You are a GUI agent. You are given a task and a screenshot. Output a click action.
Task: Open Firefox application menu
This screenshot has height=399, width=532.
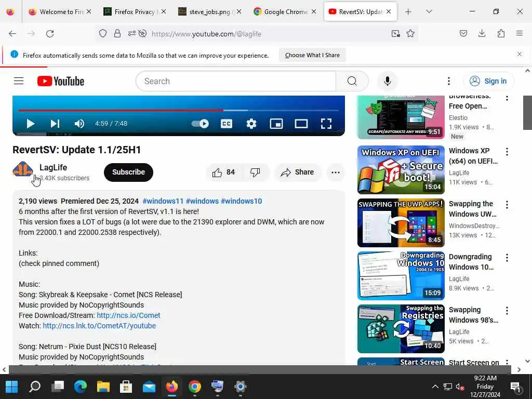[520, 34]
